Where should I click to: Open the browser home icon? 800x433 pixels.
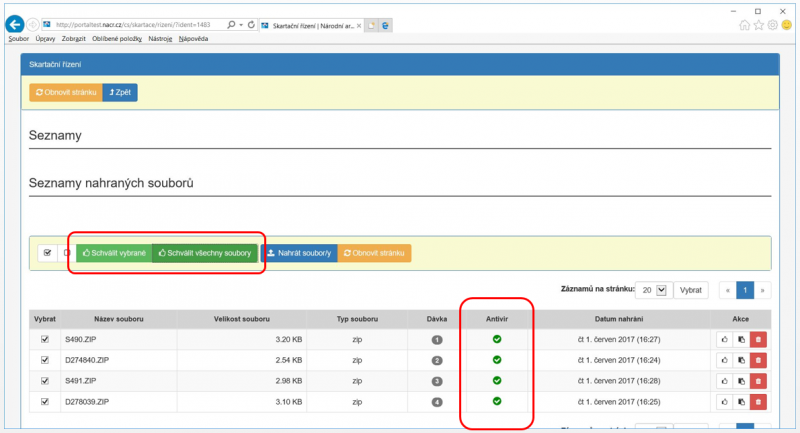[x=745, y=25]
